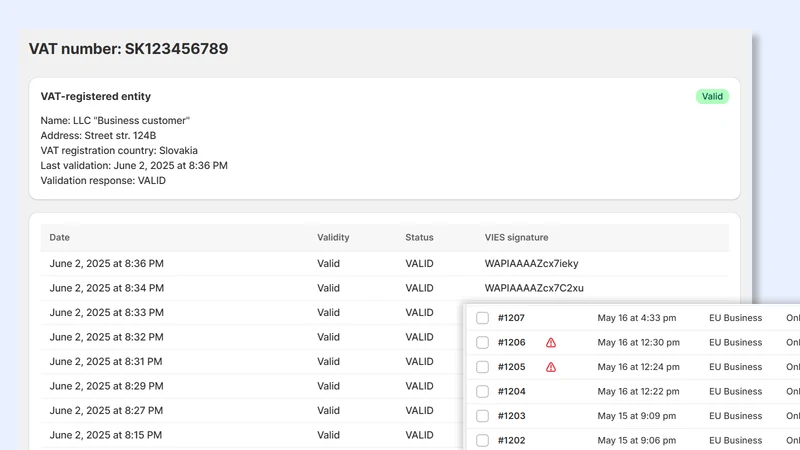
Task: Click the May 16 at 12:24 pm order date
Action: tap(638, 367)
